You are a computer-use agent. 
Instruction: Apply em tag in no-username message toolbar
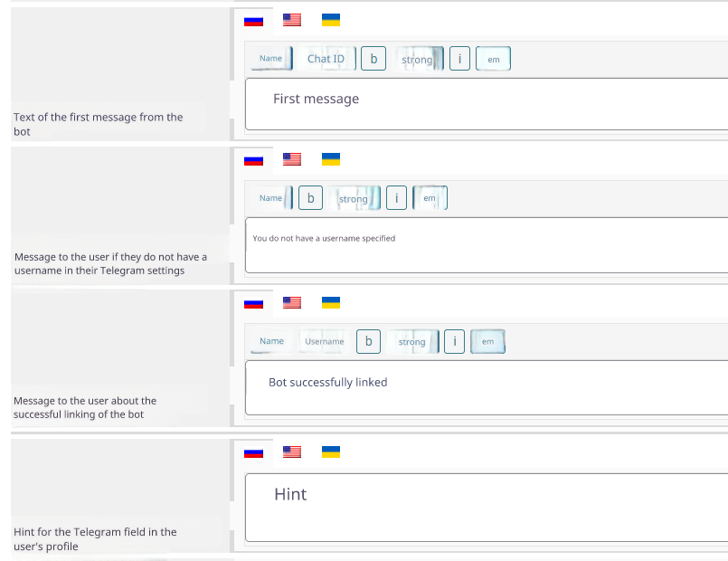click(x=430, y=199)
